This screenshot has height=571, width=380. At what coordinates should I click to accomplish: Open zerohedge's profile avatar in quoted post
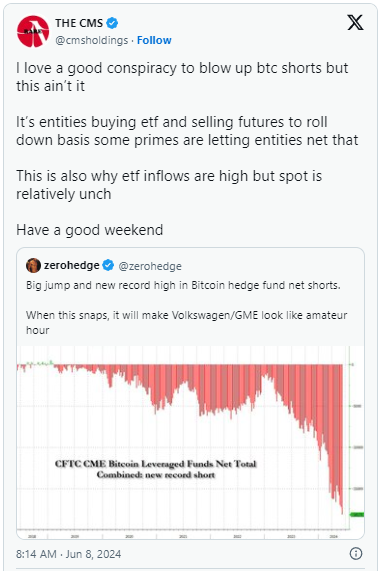point(33,265)
